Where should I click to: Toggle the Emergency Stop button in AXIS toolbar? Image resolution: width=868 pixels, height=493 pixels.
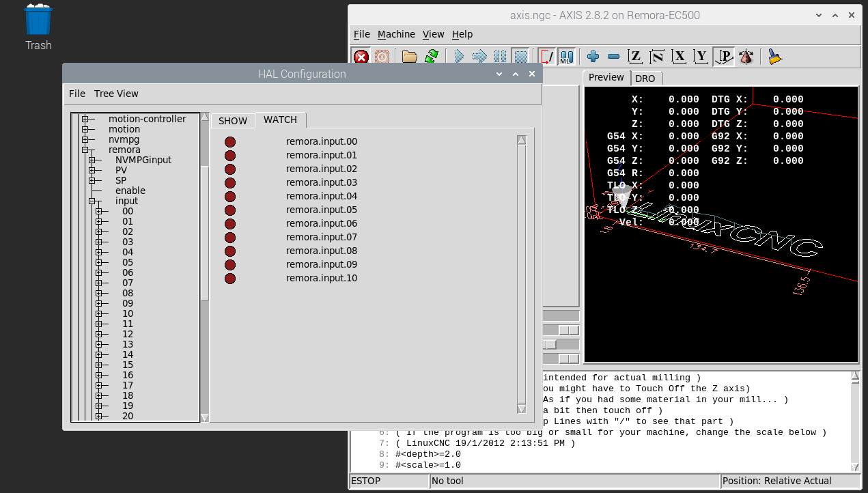pos(361,57)
